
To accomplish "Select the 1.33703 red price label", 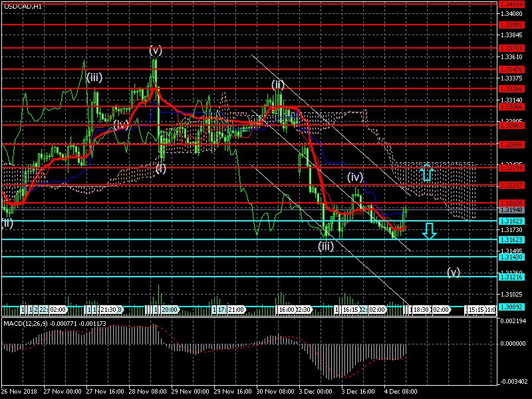I will tap(511, 49).
